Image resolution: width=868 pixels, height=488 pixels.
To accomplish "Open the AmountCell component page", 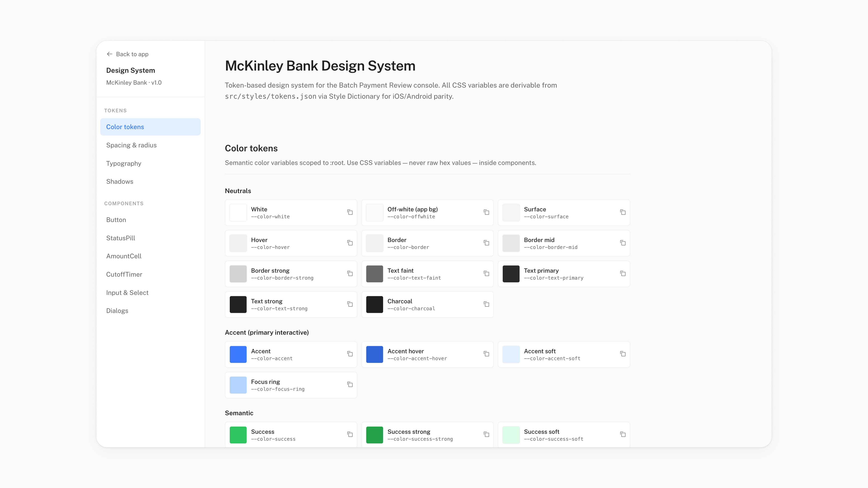I will (x=150, y=256).
